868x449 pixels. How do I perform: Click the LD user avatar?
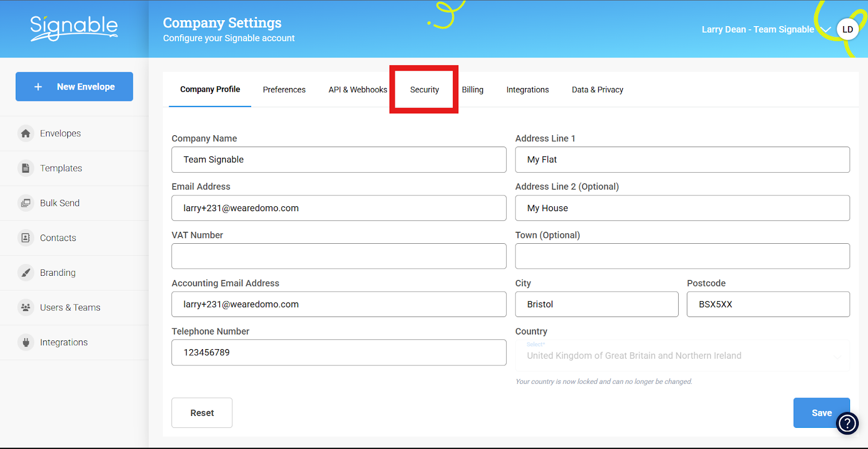848,29
